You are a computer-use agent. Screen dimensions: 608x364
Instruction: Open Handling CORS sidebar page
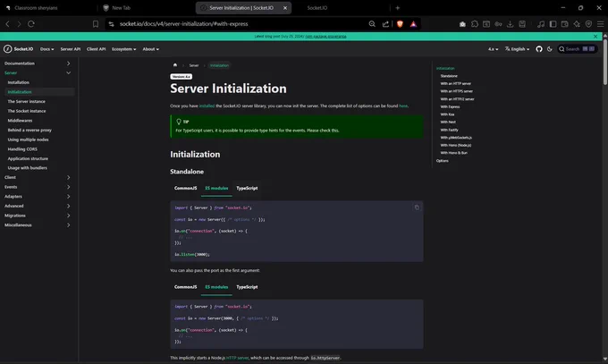pyautogui.click(x=22, y=149)
